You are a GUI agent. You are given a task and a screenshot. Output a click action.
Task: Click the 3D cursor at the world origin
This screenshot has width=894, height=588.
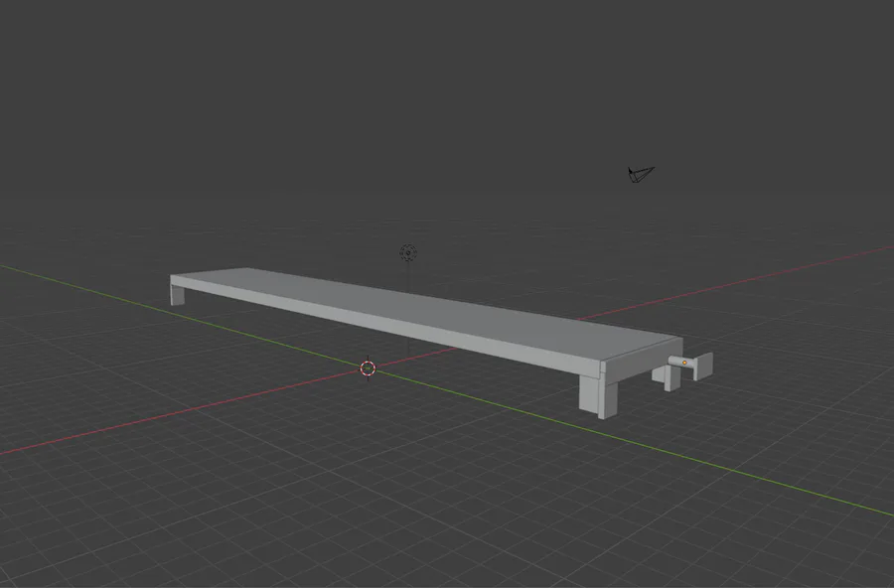pos(369,368)
